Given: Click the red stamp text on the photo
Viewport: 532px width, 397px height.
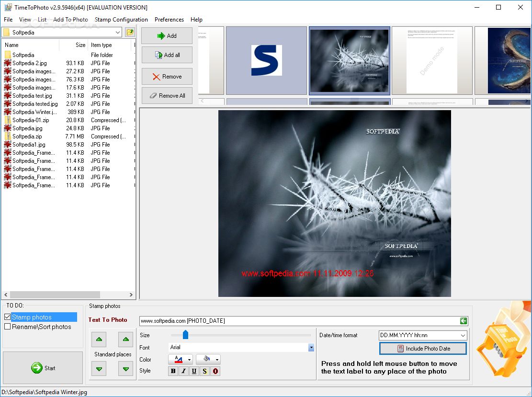Looking at the screenshot, I should [307, 273].
